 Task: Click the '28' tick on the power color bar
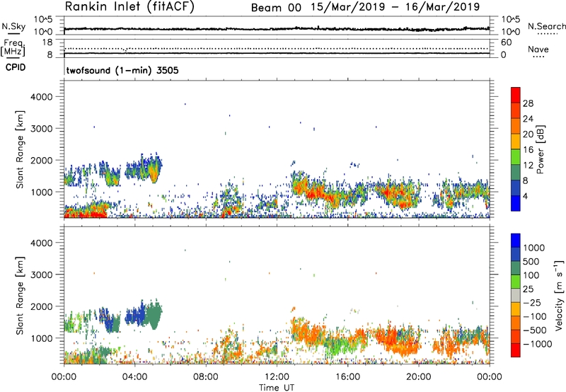528,103
